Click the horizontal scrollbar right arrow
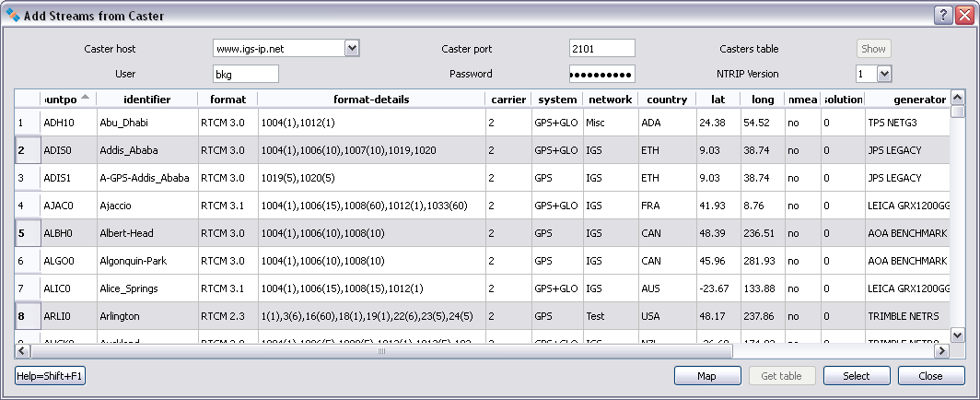Screen dimensions: 980x400 (941, 351)
